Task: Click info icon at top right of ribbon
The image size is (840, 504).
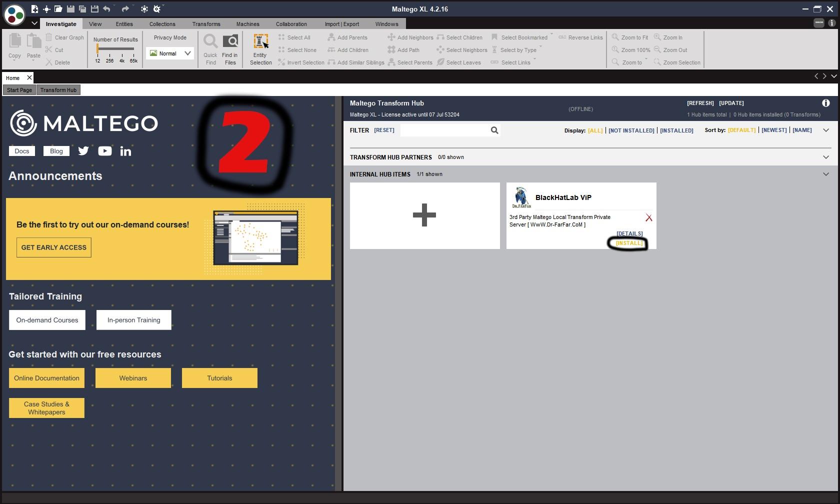Action: coord(832,23)
